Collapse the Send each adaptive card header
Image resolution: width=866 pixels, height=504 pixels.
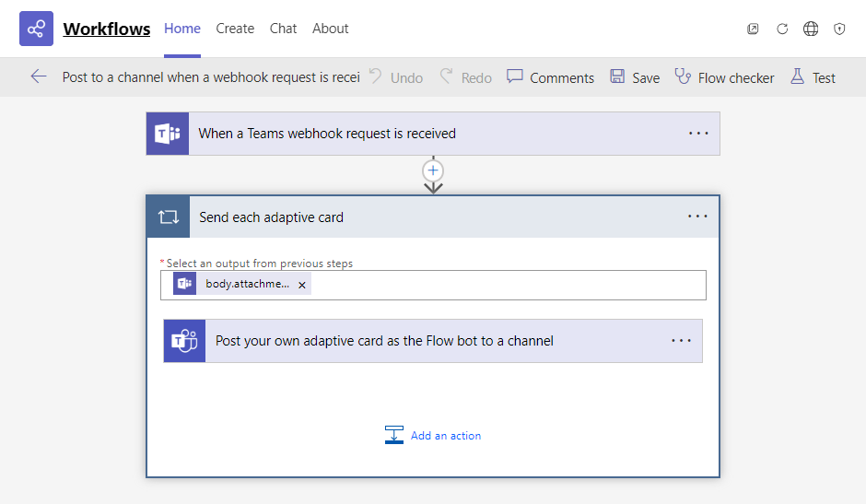click(433, 217)
